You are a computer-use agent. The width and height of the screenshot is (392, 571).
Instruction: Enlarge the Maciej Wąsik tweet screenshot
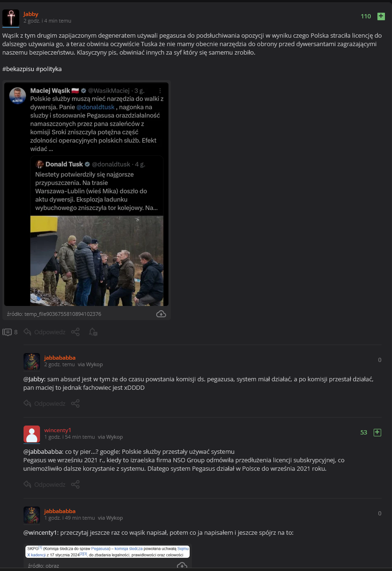(87, 194)
